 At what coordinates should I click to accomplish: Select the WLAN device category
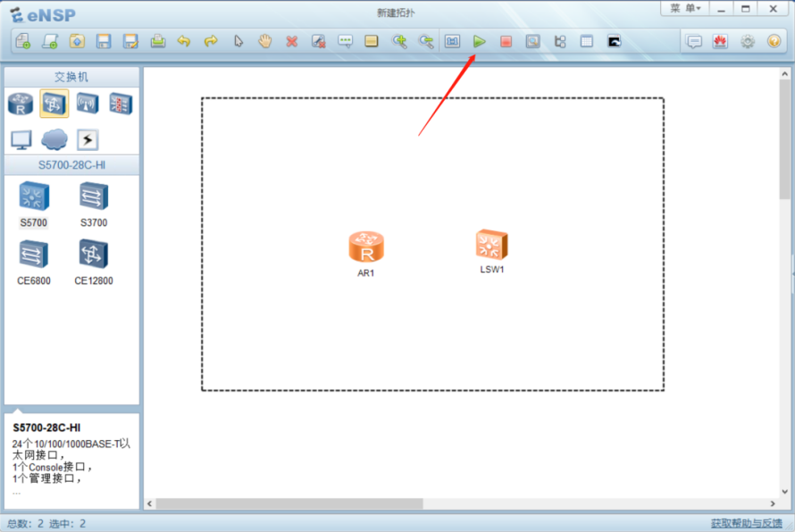pyautogui.click(x=88, y=104)
